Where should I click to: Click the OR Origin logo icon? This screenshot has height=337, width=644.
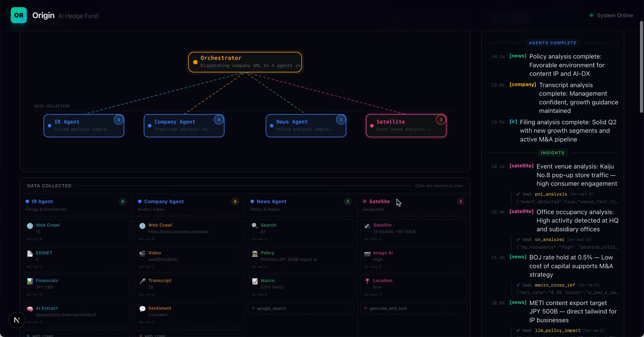(19, 15)
